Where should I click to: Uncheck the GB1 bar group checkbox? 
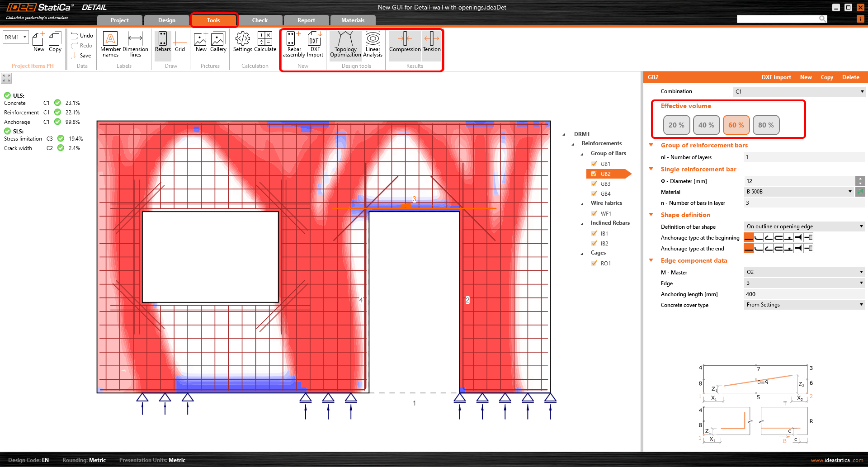click(594, 164)
